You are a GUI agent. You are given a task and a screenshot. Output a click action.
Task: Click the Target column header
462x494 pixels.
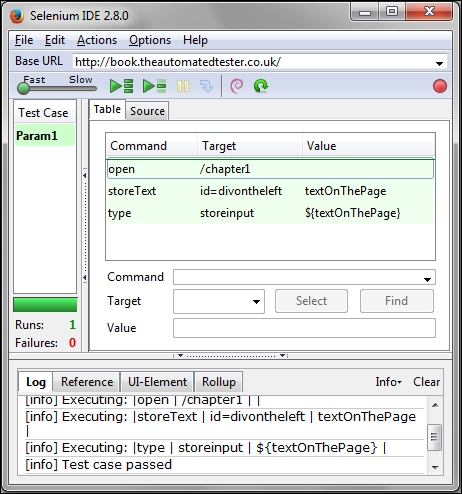point(250,146)
